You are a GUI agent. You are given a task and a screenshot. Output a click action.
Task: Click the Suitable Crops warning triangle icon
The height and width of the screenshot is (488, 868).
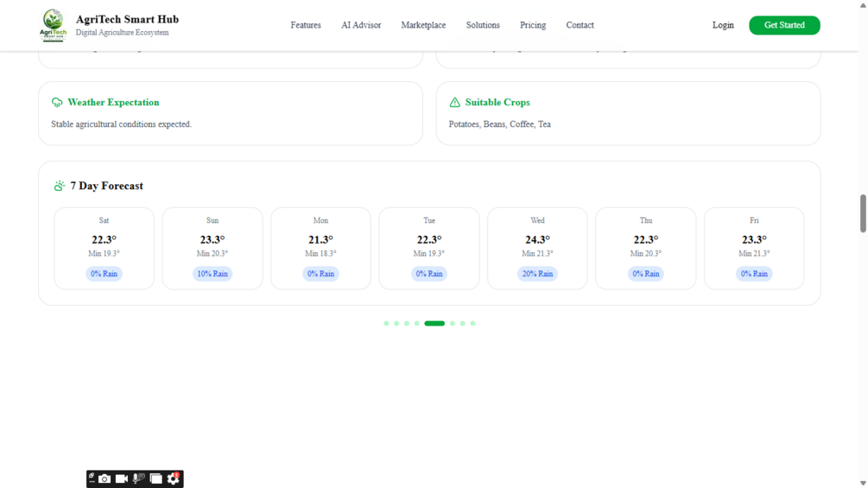click(454, 103)
